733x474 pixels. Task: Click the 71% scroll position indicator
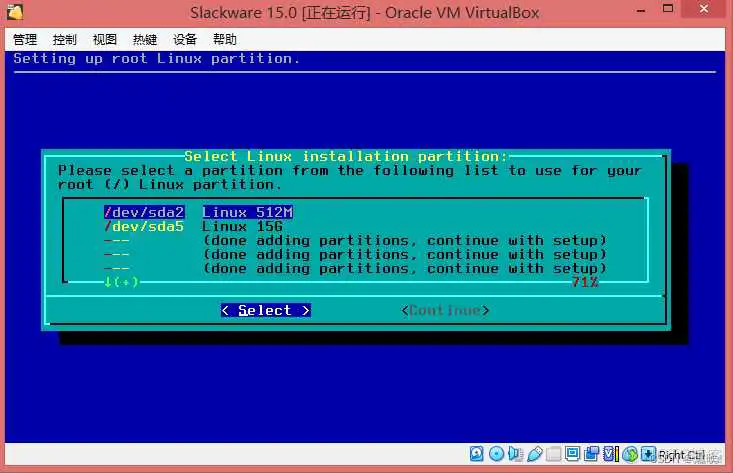[x=584, y=282]
